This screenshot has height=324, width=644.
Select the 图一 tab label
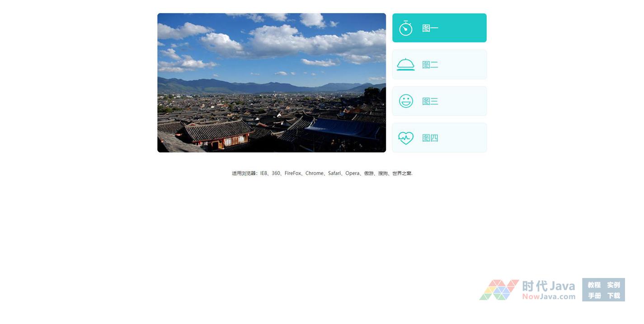tap(430, 28)
